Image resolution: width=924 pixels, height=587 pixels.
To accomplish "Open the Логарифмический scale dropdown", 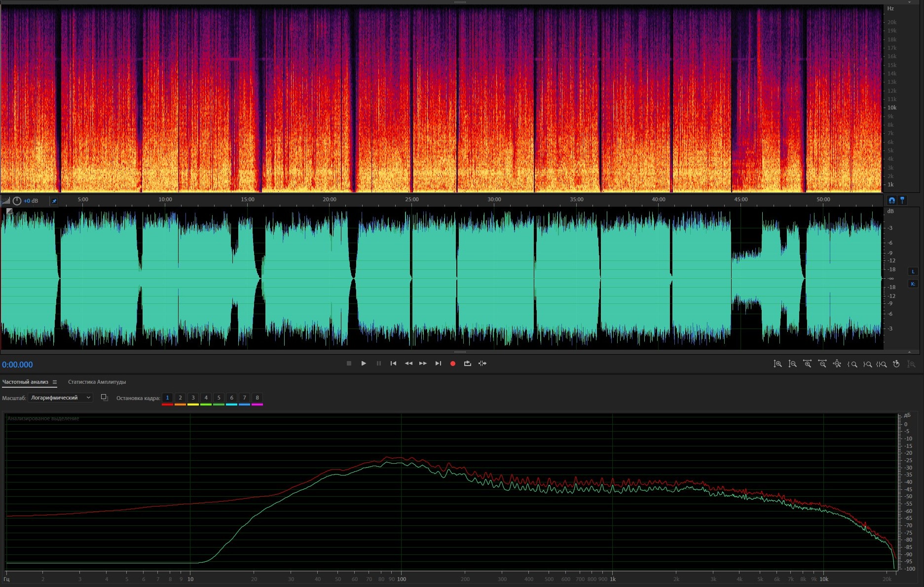I will (61, 398).
